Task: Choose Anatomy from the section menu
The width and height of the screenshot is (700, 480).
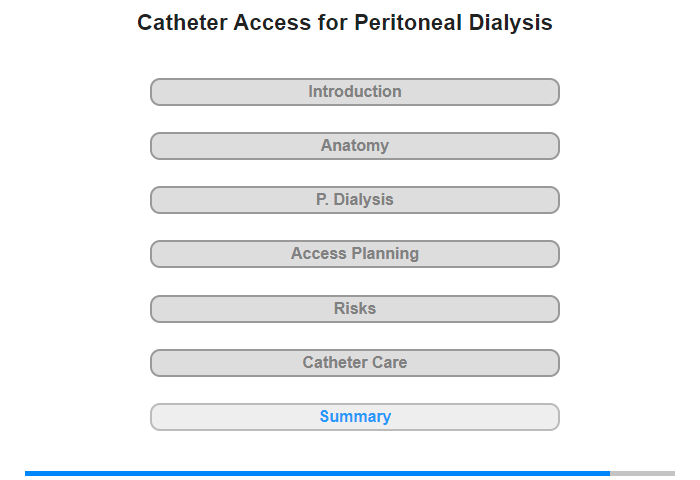Action: point(354,146)
